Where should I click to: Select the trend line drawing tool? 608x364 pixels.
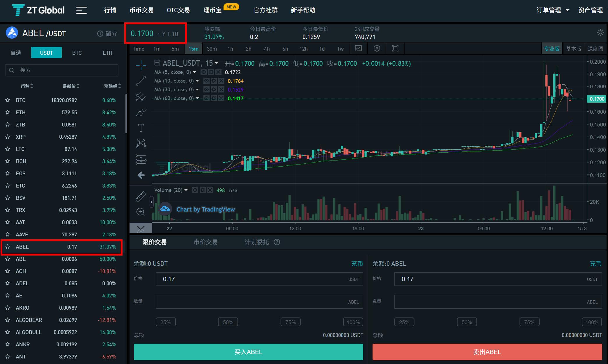(x=141, y=81)
